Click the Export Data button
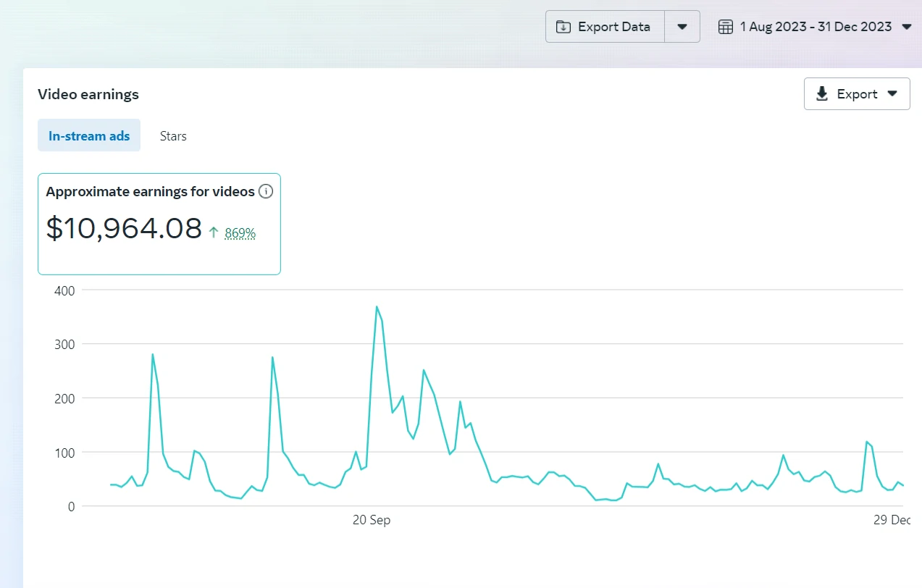922x588 pixels. click(605, 27)
